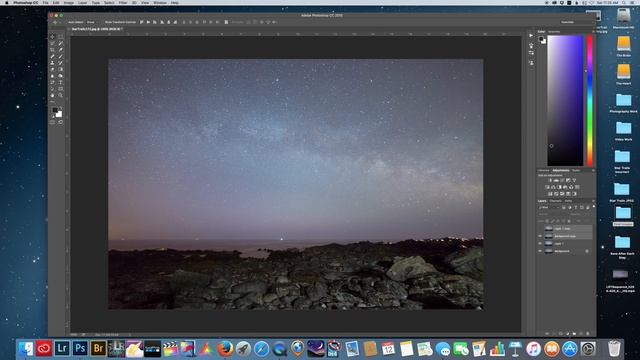Pick a shade in the color field

point(565,100)
